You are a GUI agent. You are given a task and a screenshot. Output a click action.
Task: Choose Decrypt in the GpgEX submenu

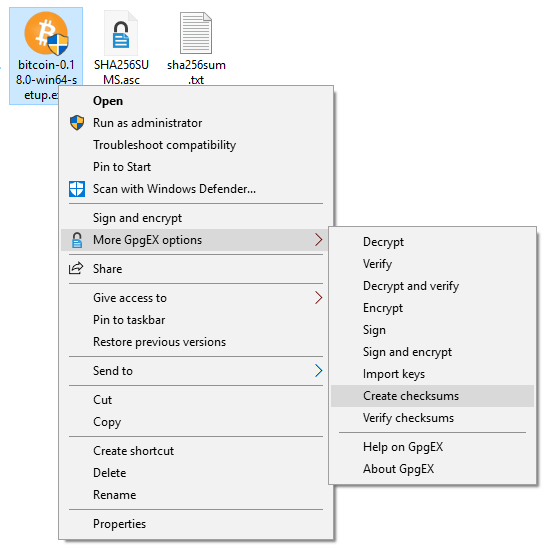pyautogui.click(x=432, y=242)
